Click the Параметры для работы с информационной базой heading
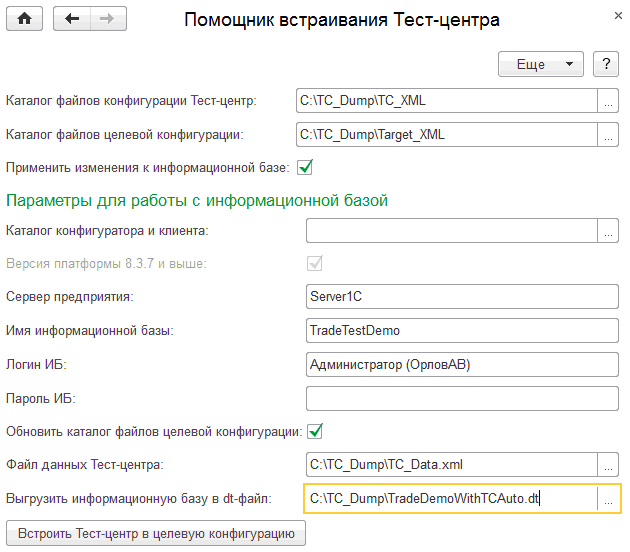The width and height of the screenshot is (630, 552). pos(197,200)
